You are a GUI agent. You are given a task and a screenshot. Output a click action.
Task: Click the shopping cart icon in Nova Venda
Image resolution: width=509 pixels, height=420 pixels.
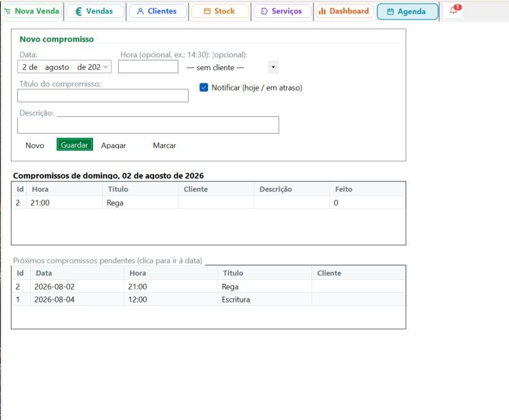pyautogui.click(x=8, y=12)
